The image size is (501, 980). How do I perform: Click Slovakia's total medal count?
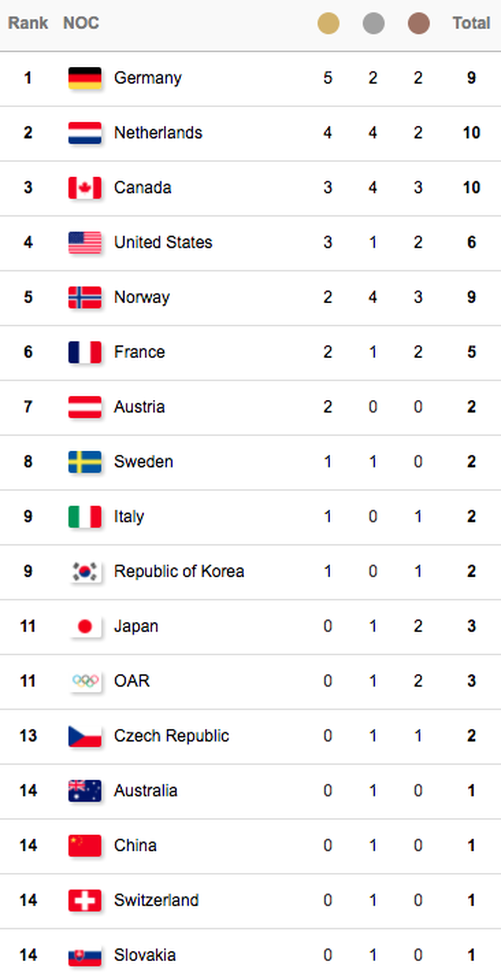(471, 955)
